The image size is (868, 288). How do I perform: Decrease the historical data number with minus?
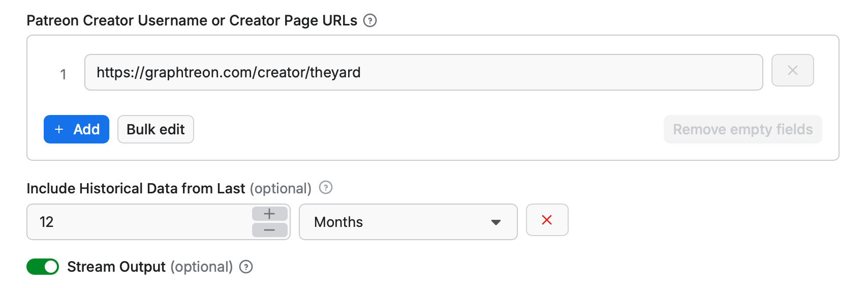tap(269, 230)
